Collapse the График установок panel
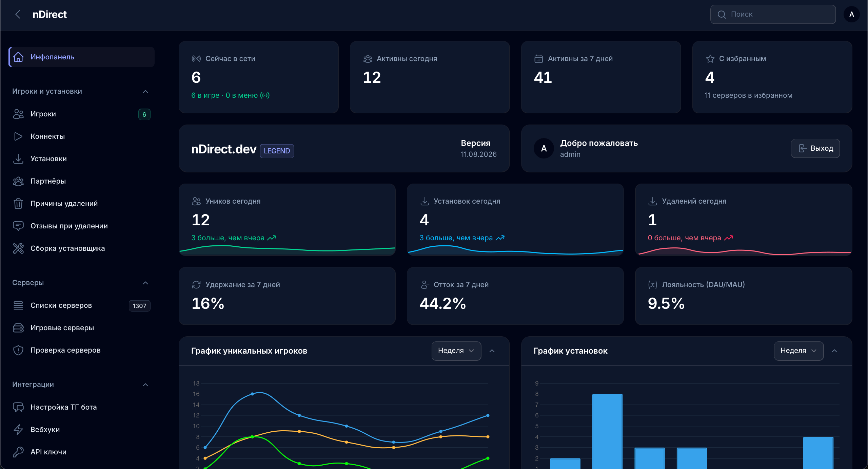868x469 pixels. point(834,351)
